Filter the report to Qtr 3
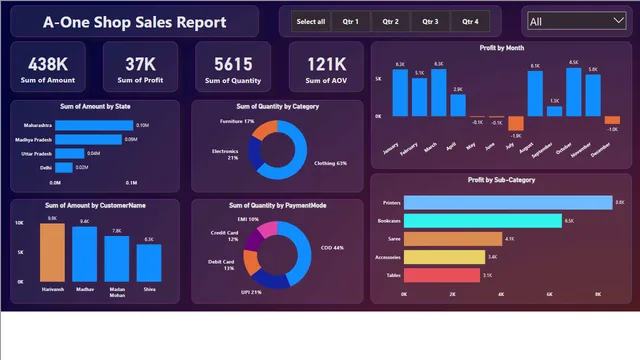This screenshot has width=640, height=360. click(430, 22)
